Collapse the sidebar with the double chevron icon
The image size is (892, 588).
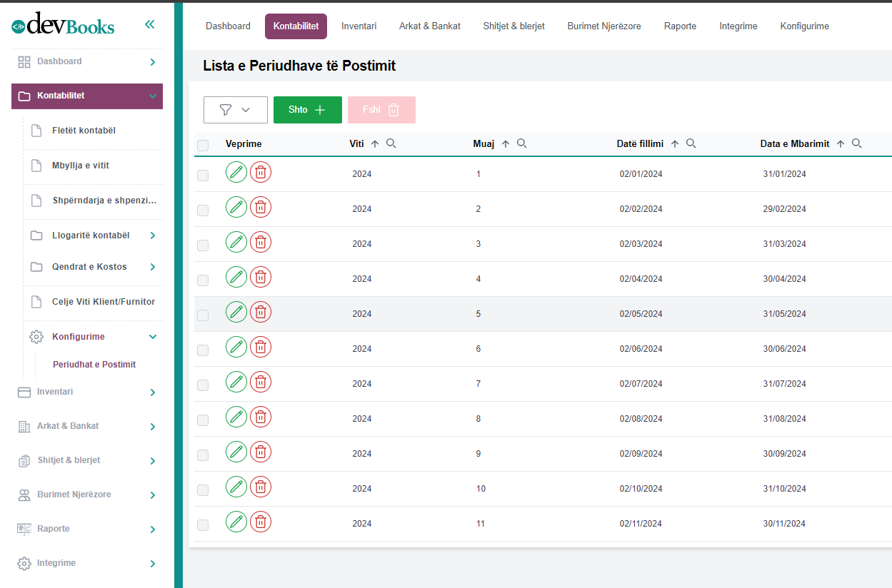[x=149, y=24]
